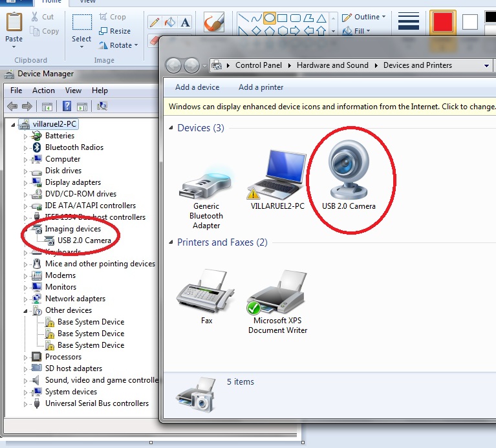Select the white Color 2 swatch
This screenshot has width=496, height=448.
click(x=469, y=22)
